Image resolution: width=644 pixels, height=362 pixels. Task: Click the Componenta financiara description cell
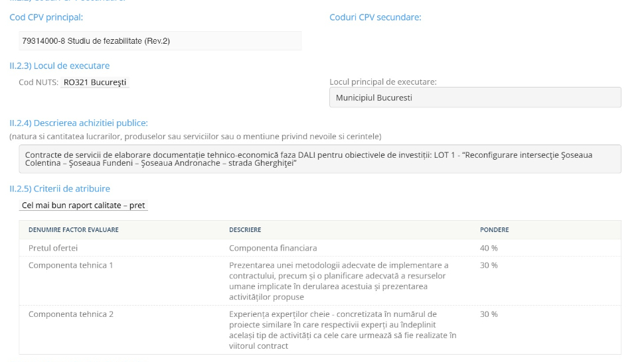pos(273,248)
